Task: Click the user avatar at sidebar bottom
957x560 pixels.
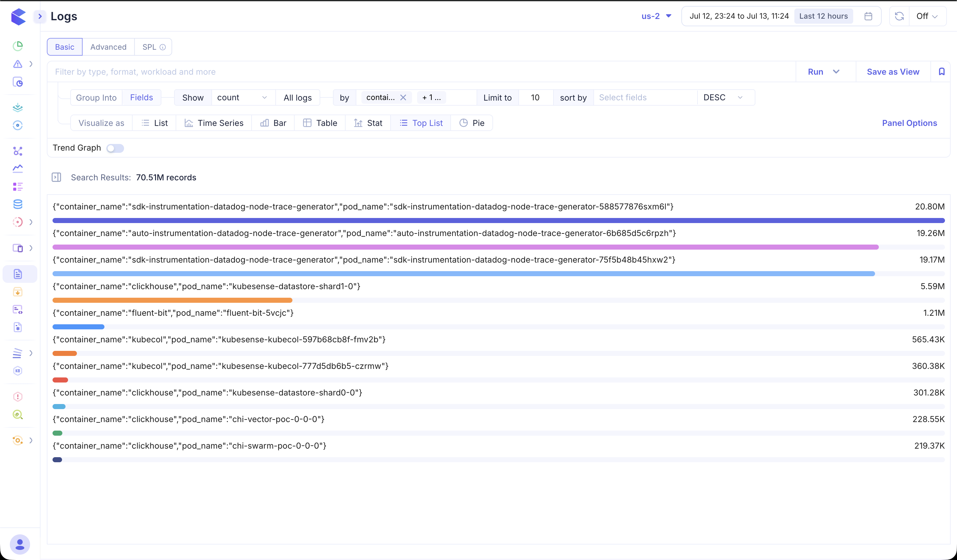Action: coord(20,544)
